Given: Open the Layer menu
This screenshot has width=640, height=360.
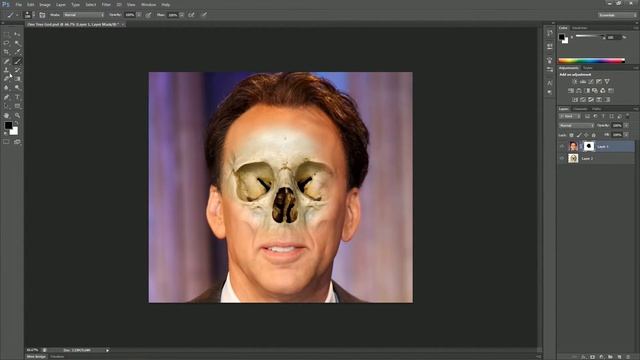Looking at the screenshot, I should tap(60, 4).
